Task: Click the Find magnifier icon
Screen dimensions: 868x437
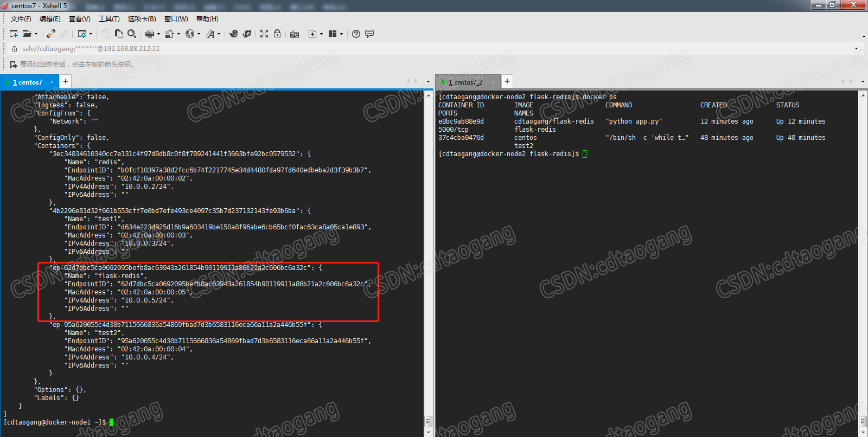Action: [x=132, y=34]
